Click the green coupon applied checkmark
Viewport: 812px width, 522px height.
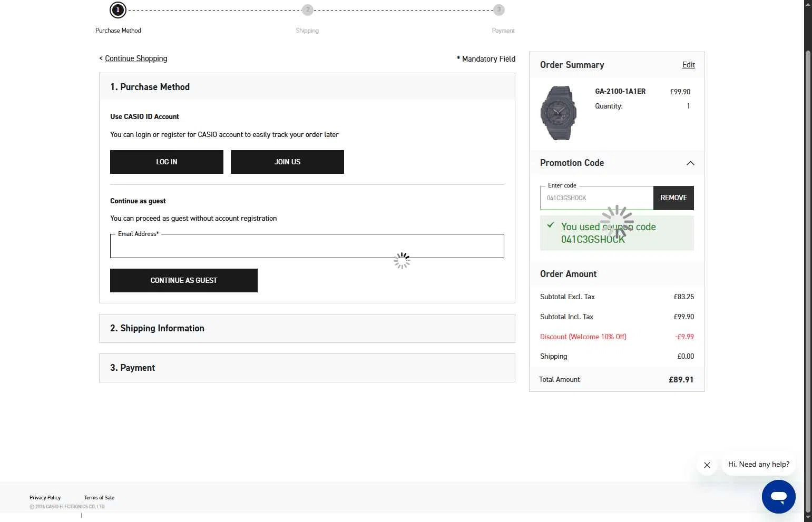(x=551, y=225)
